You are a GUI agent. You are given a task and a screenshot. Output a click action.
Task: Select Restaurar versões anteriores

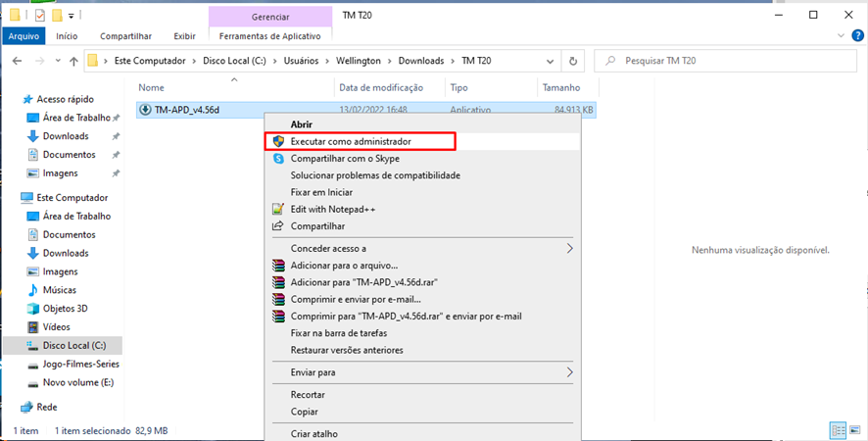(x=423, y=350)
